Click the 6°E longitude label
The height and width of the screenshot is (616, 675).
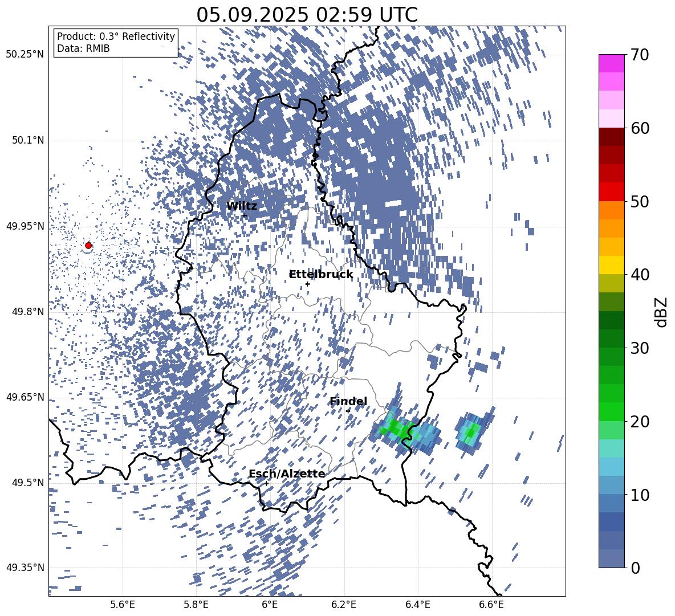270,605
